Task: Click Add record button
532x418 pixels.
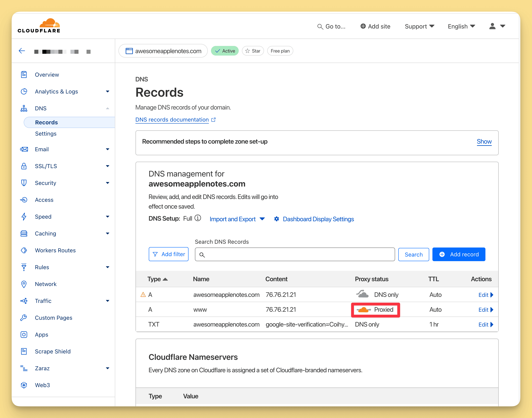Action: click(x=459, y=254)
